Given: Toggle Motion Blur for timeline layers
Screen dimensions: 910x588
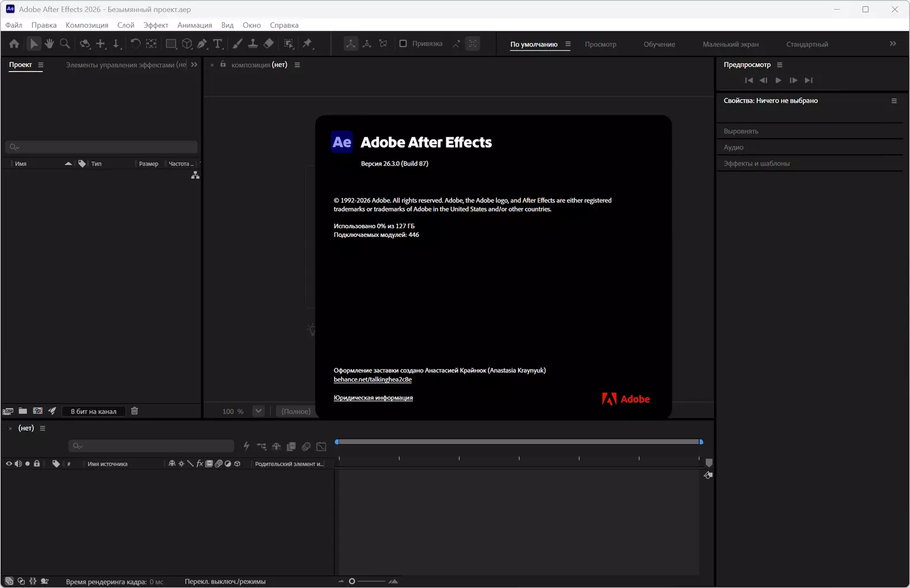Looking at the screenshot, I should click(306, 446).
